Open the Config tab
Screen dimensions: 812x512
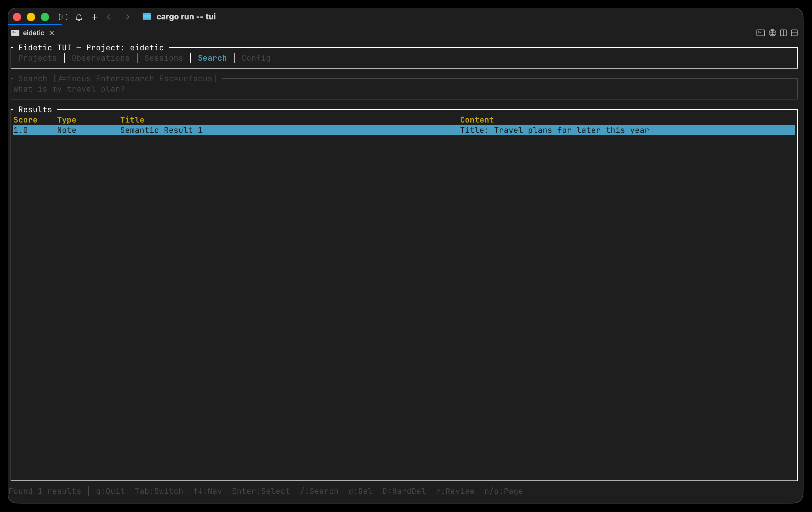(256, 58)
